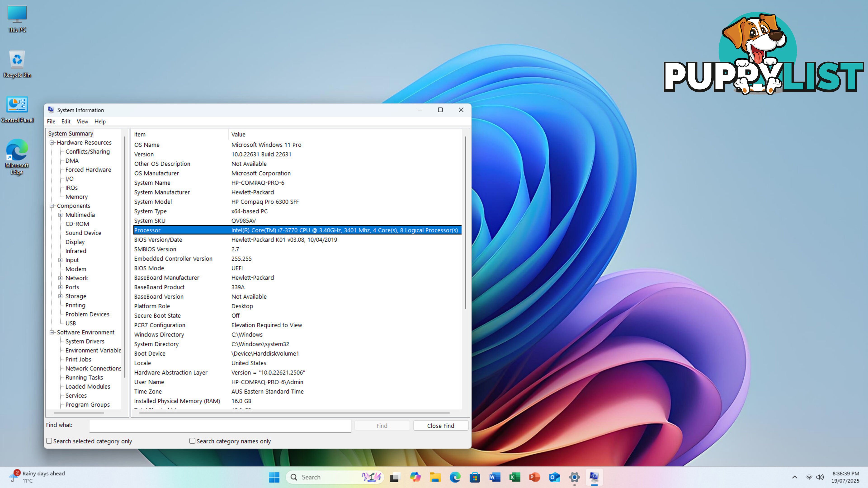Open the weather widget on taskbar
Screen dimensions: 868x488
37,477
